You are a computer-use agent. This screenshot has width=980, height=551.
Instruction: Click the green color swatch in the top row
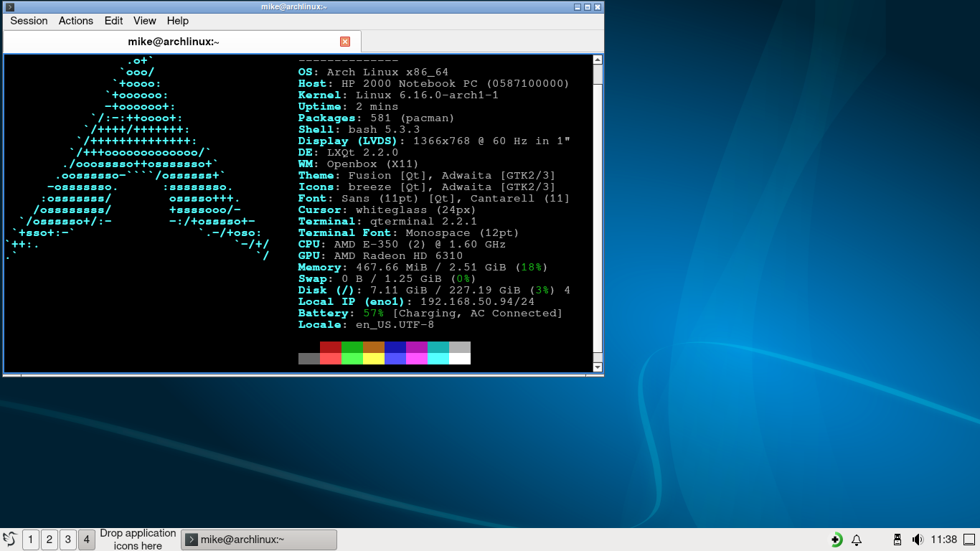point(352,347)
